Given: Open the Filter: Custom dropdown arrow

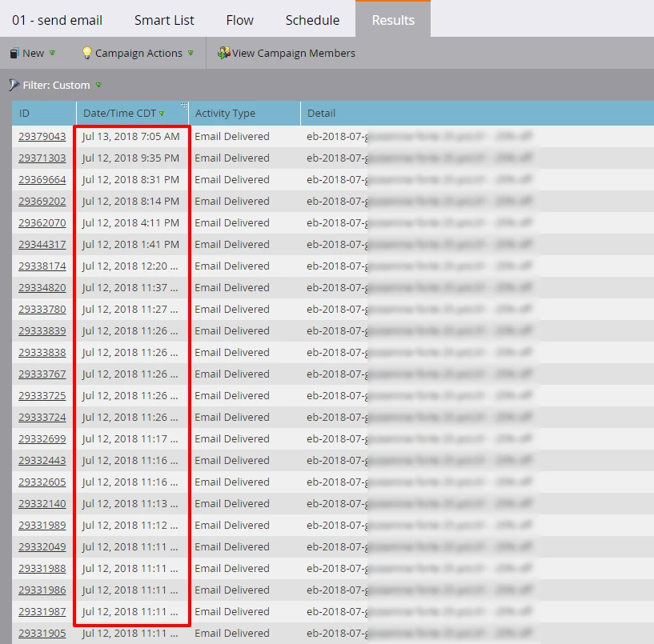Looking at the screenshot, I should coord(98,85).
